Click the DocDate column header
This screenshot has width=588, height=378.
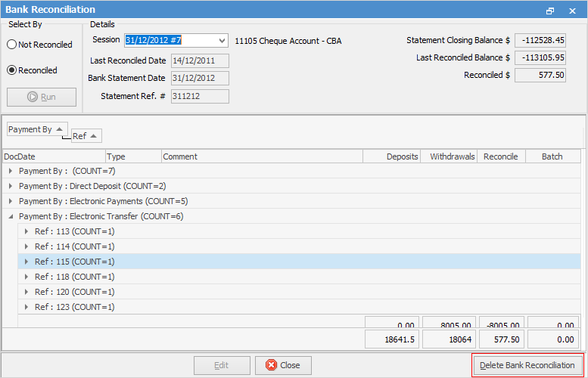tap(53, 156)
